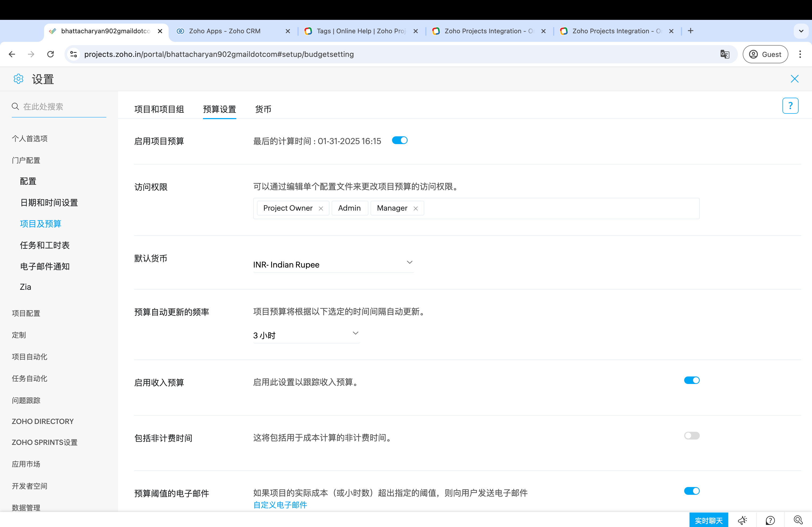Image resolution: width=812 pixels, height=527 pixels.
Task: Open default currency INR dropdown
Action: 333,265
